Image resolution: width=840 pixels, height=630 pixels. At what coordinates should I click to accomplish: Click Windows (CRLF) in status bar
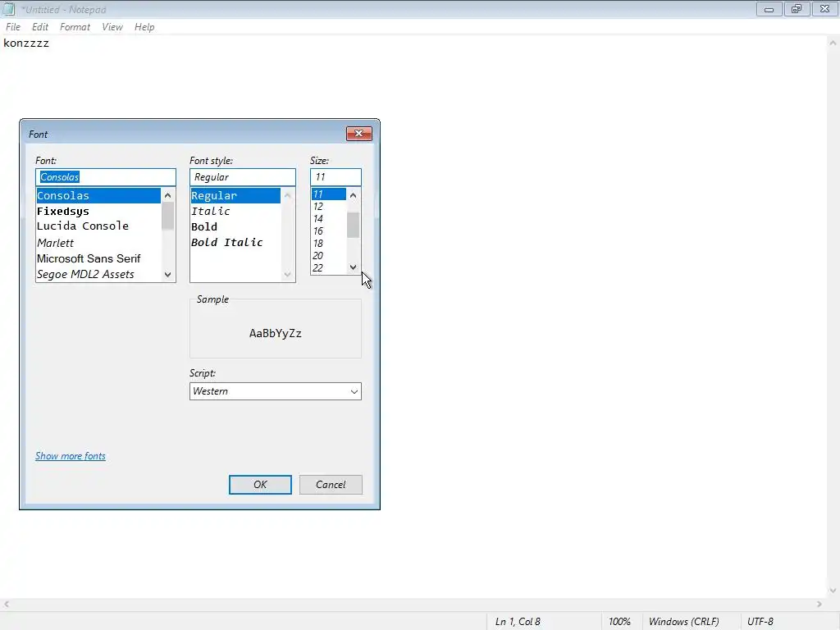683,622
